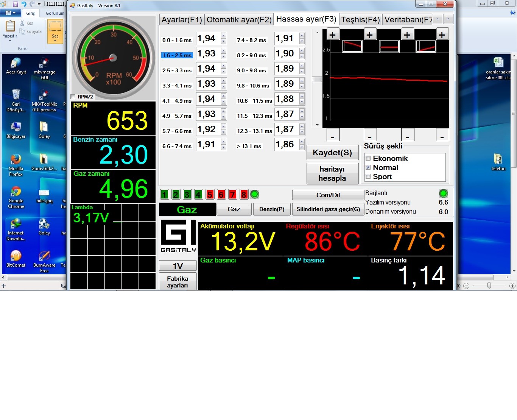Switch to Ayarlar(F1) tab

pos(182,20)
